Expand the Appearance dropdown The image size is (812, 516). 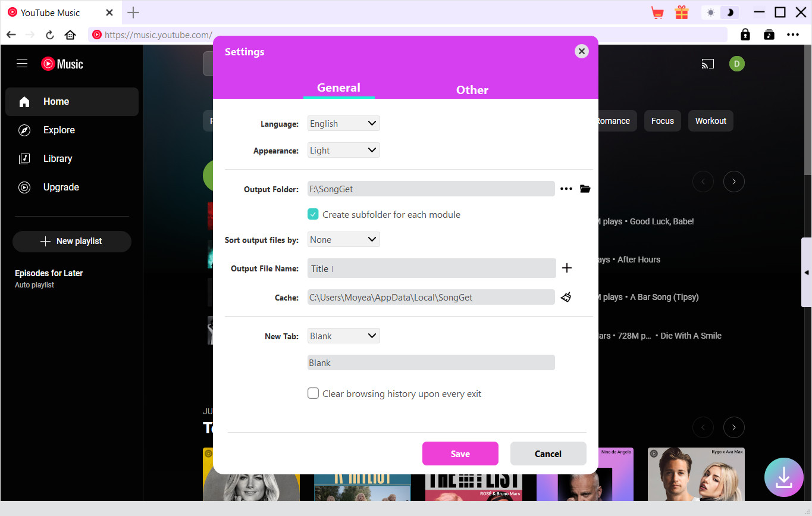click(343, 150)
